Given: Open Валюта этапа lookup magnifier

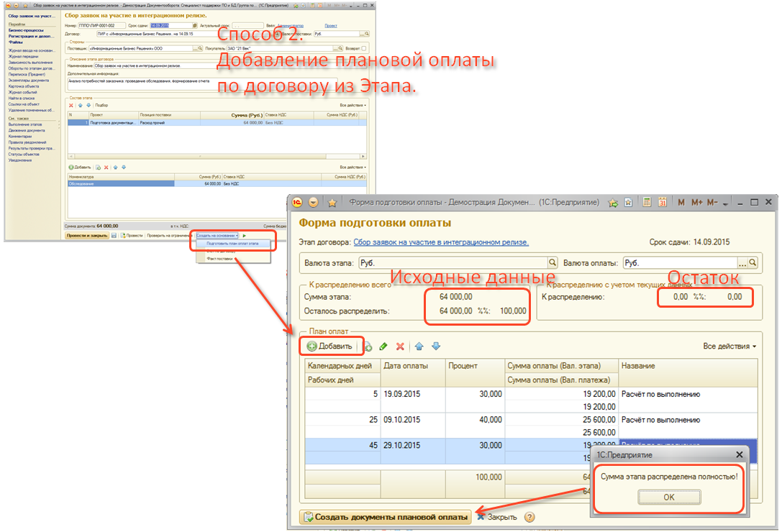Looking at the screenshot, I should click(550, 263).
